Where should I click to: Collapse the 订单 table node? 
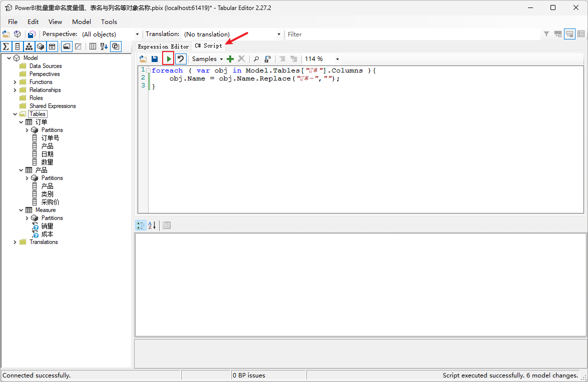21,122
